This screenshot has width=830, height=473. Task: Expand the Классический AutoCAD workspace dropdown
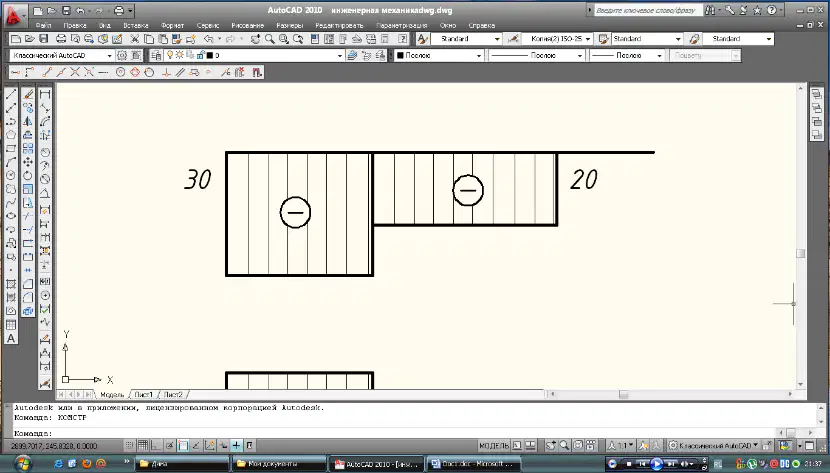pyautogui.click(x=62, y=55)
